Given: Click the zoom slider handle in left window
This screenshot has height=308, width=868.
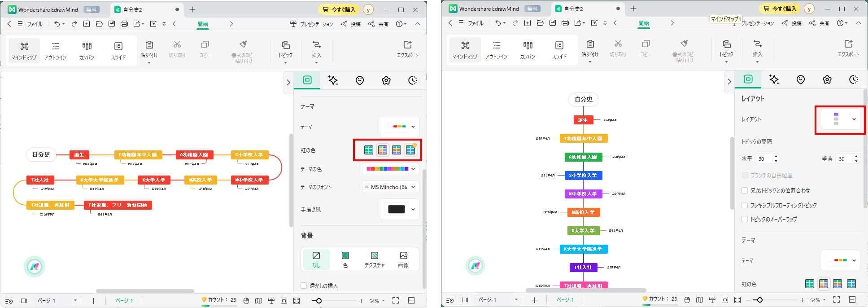Looking at the screenshot, I should (318, 301).
